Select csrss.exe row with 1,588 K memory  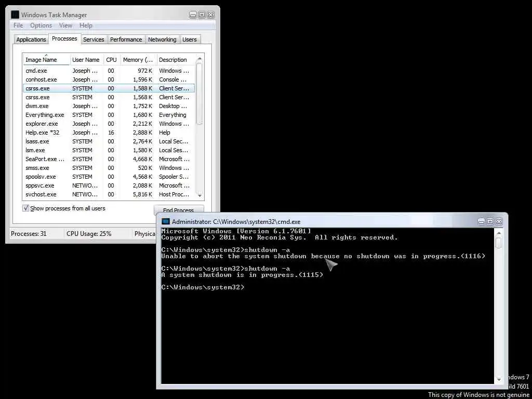click(109, 88)
